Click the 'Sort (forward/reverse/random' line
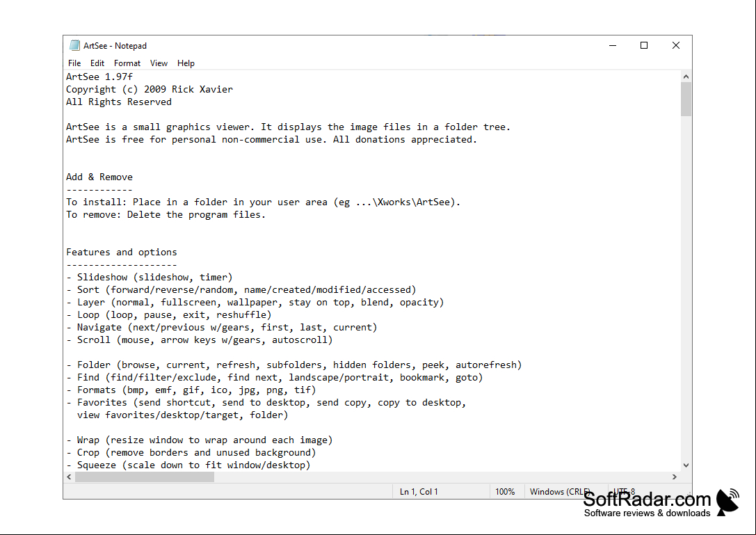 click(241, 290)
